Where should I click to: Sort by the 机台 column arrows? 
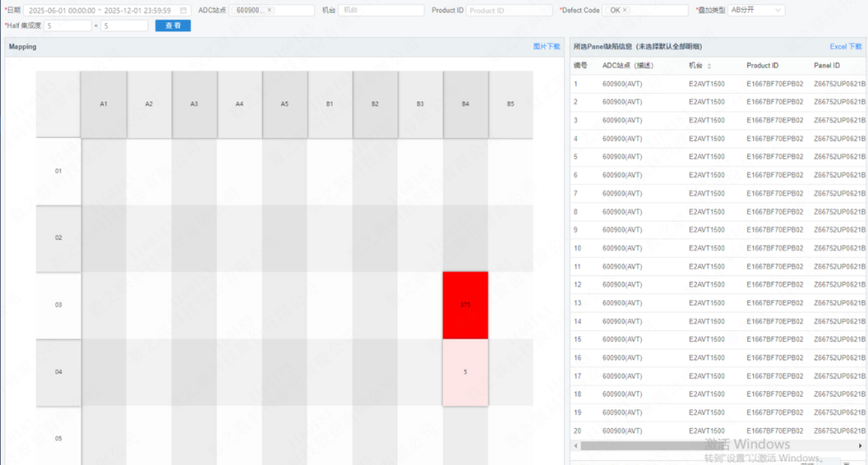tap(709, 66)
